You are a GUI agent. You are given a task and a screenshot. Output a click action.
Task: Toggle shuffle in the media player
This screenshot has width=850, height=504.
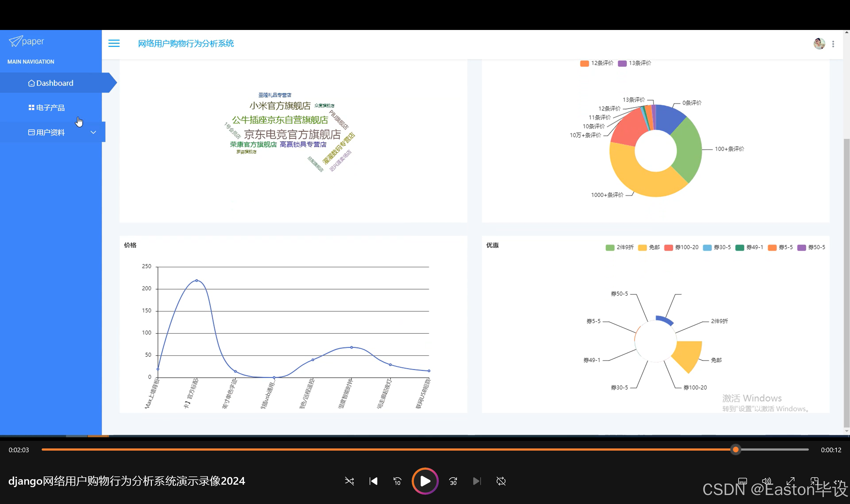[349, 481]
